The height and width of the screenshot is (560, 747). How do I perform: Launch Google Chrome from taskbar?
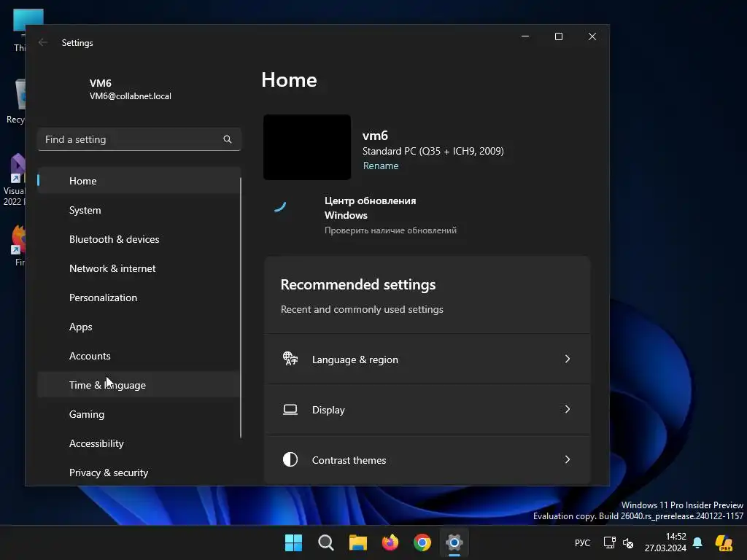[x=422, y=542]
